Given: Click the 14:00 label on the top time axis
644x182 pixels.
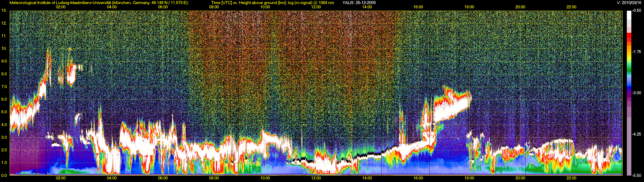Looking at the screenshot, I should pyautogui.click(x=367, y=7).
